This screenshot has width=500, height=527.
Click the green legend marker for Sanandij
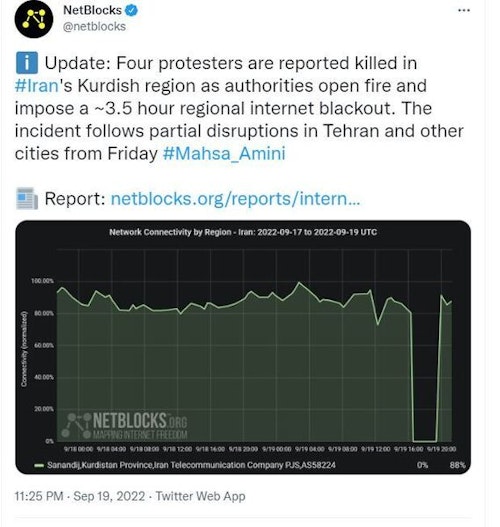(x=39, y=465)
